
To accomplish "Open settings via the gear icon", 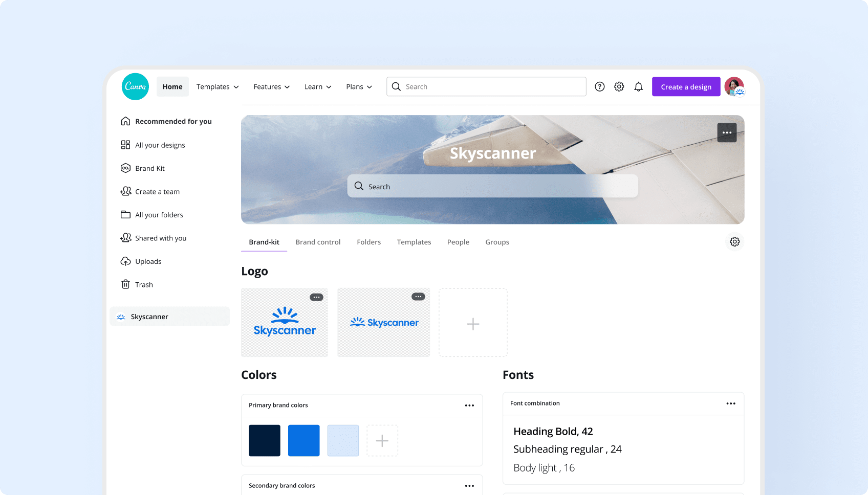I will 619,86.
